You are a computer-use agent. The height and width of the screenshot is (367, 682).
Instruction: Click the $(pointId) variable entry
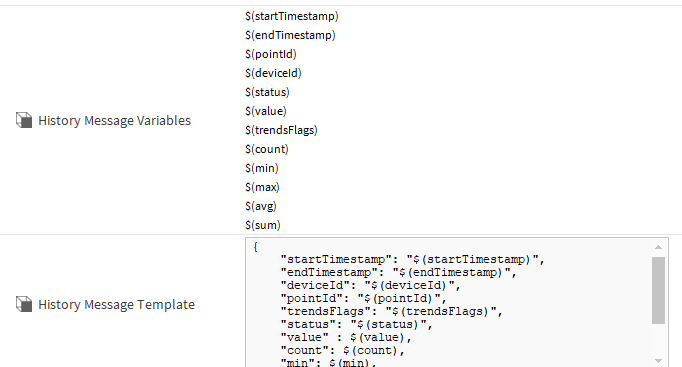[x=271, y=54]
